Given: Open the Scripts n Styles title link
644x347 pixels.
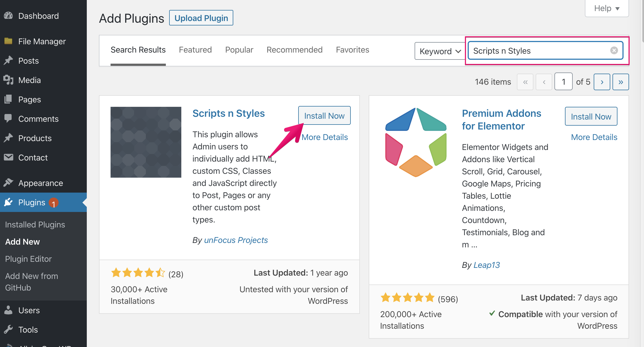Looking at the screenshot, I should pyautogui.click(x=229, y=113).
